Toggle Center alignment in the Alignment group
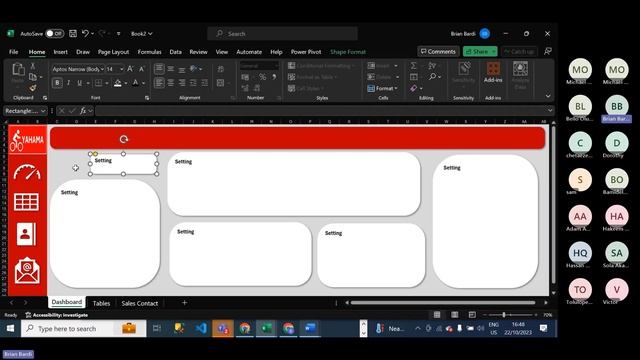640x360 pixels. pos(171,83)
